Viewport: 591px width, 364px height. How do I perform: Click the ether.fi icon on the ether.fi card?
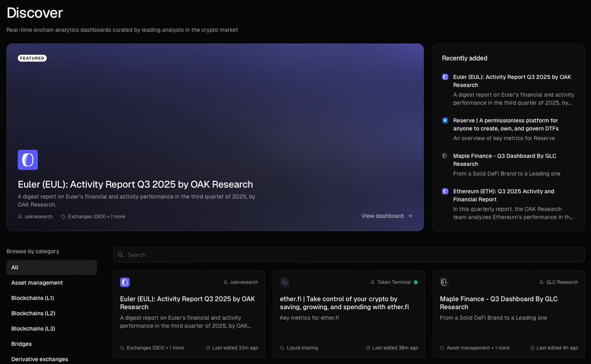tap(285, 282)
